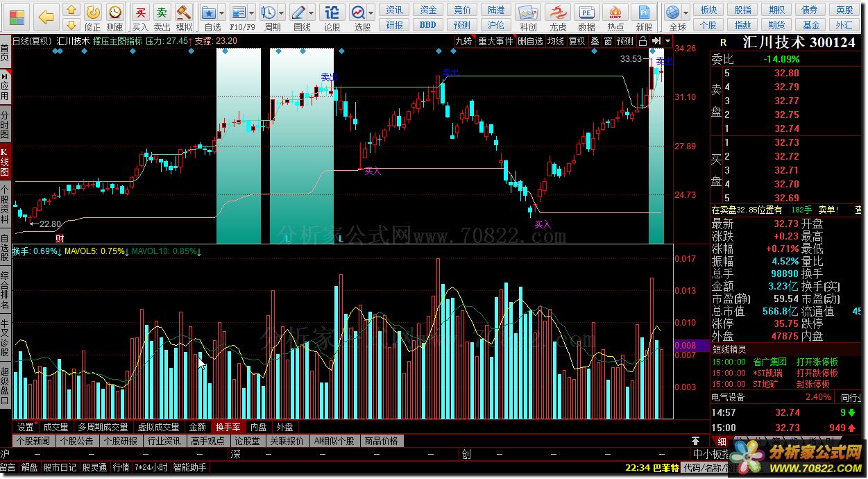Toggle the 叠 overlay option

click(595, 41)
